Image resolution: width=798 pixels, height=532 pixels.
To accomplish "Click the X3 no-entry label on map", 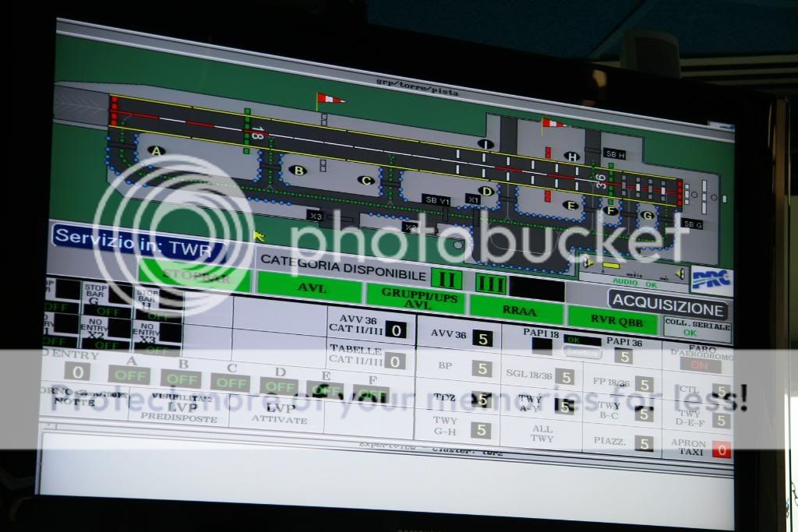I will [316, 217].
